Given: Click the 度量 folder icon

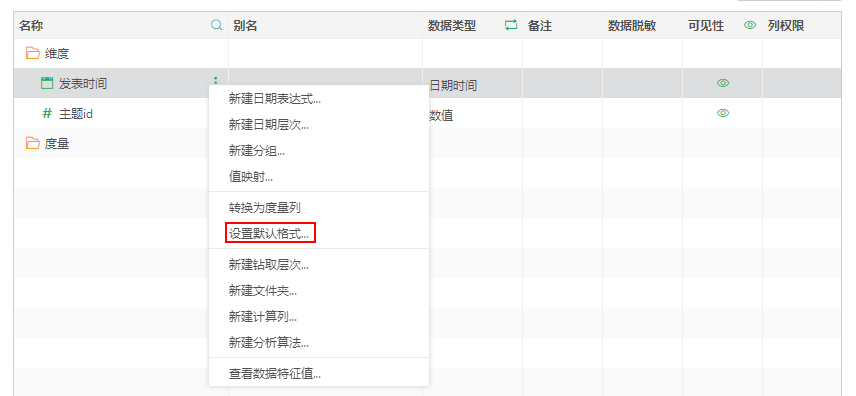Looking at the screenshot, I should pyautogui.click(x=33, y=143).
